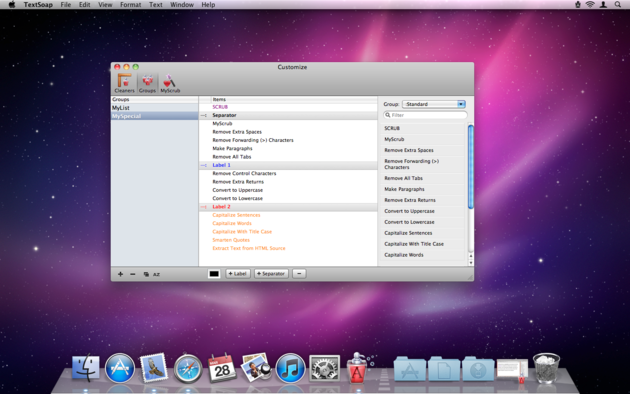Open the Text menu
Image resolution: width=630 pixels, height=394 pixels.
pyautogui.click(x=155, y=4)
